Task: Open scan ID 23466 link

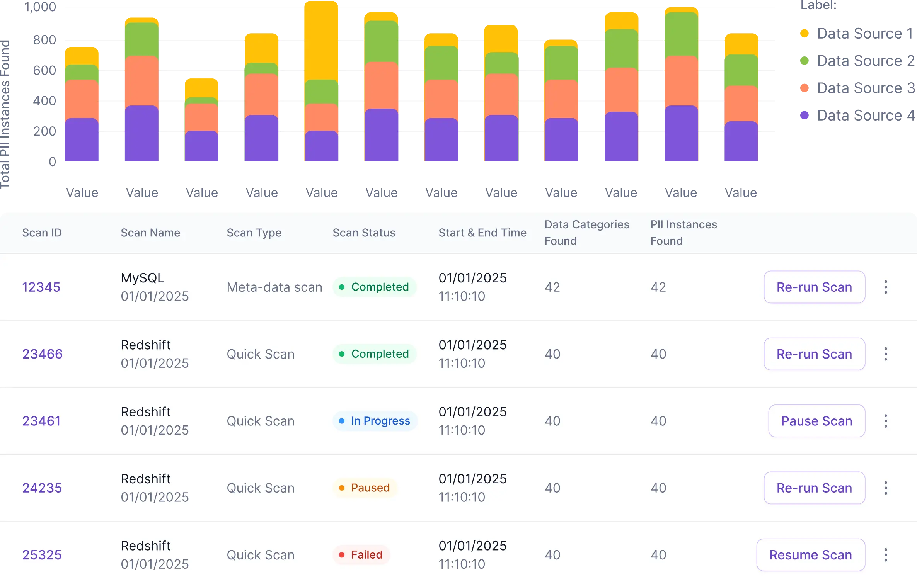Action: [x=42, y=354]
